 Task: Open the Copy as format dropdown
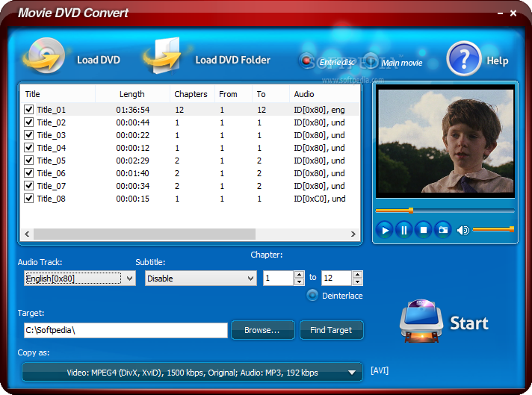[192, 373]
